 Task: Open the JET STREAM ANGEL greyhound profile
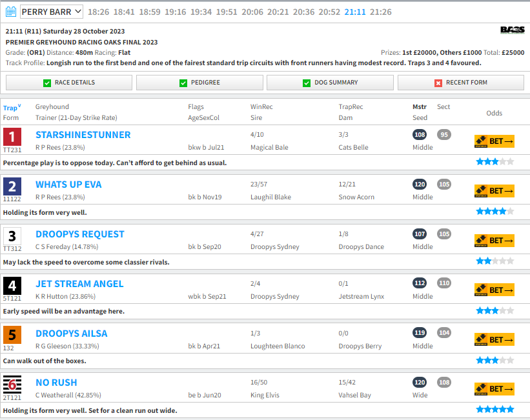point(79,284)
